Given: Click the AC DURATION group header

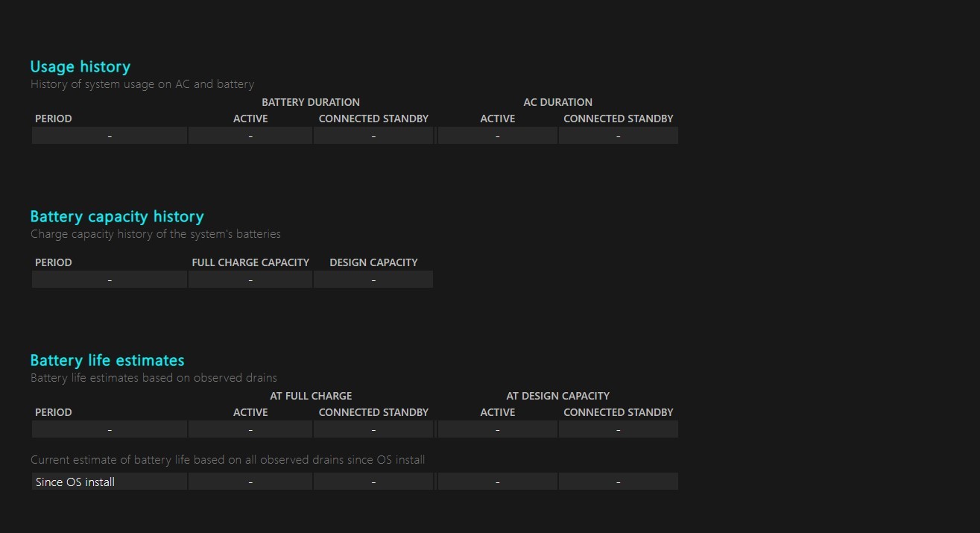Looking at the screenshot, I should click(x=557, y=102).
